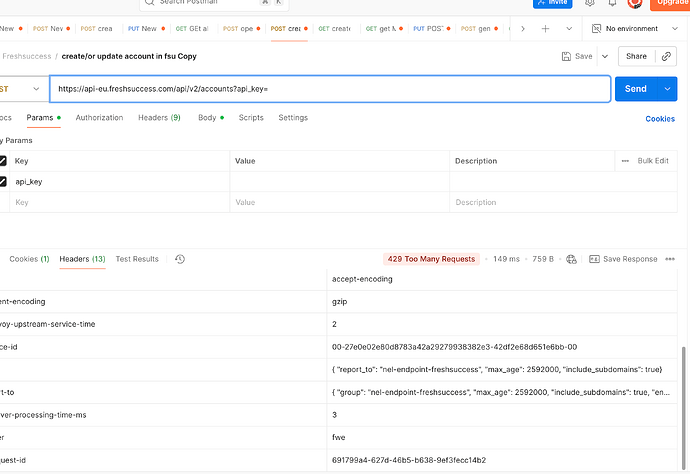Open the Scripts tab

click(x=251, y=118)
